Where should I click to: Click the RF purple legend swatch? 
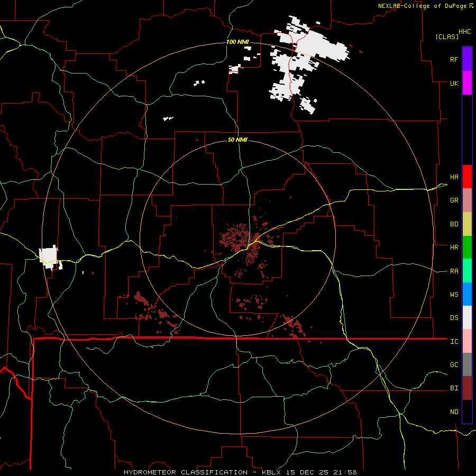[x=467, y=59]
